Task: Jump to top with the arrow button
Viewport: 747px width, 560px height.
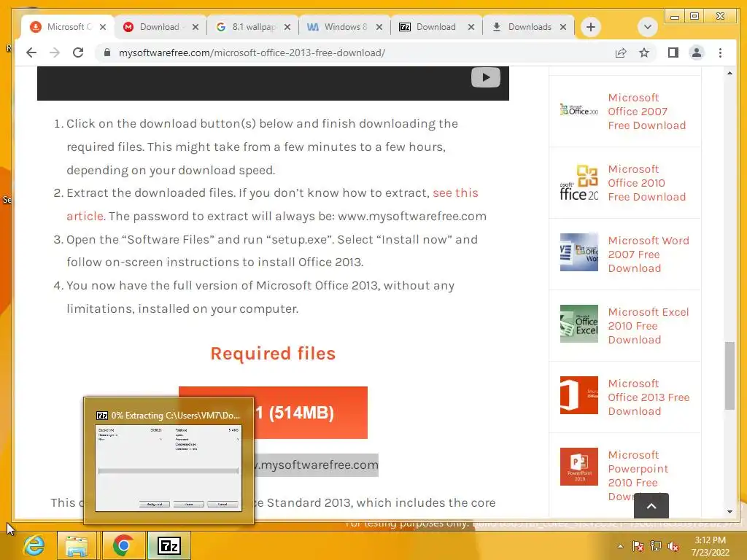Action: coord(651,506)
